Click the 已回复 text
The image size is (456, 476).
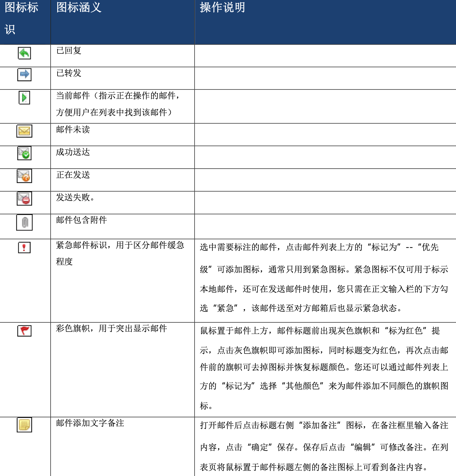[x=69, y=51]
